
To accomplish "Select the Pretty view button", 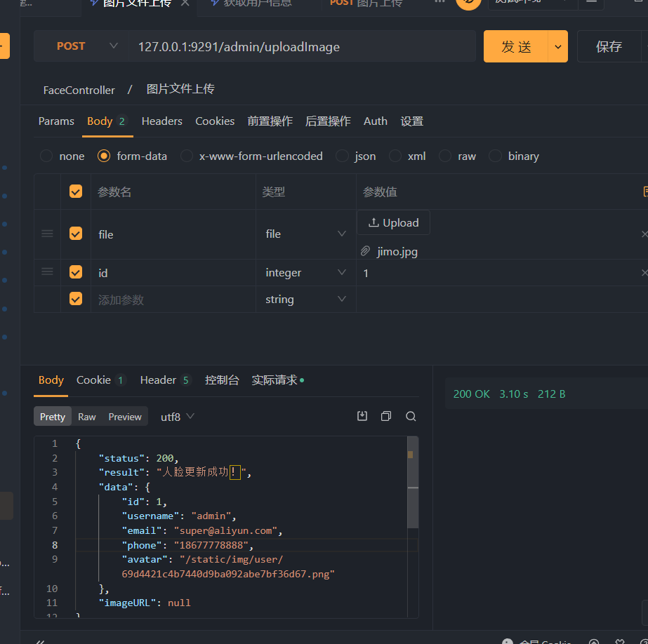I will (x=53, y=417).
